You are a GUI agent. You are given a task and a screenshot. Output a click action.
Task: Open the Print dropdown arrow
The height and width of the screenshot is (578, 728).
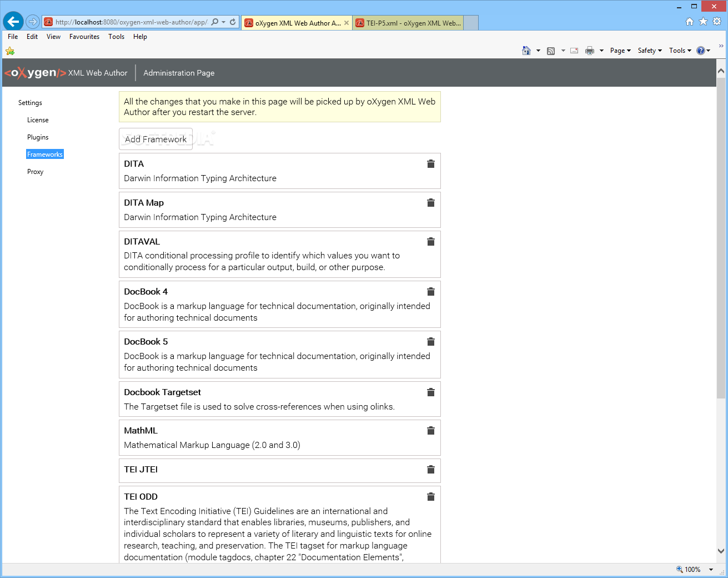tap(601, 51)
